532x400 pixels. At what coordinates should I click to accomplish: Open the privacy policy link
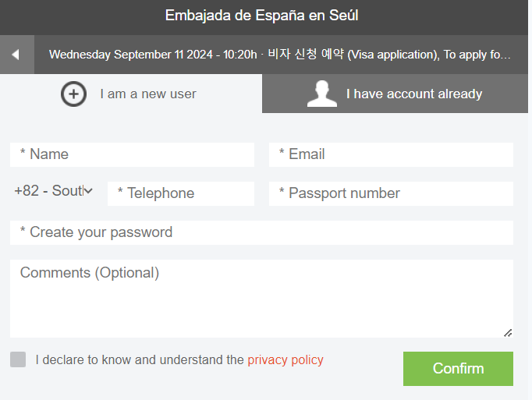pos(286,359)
